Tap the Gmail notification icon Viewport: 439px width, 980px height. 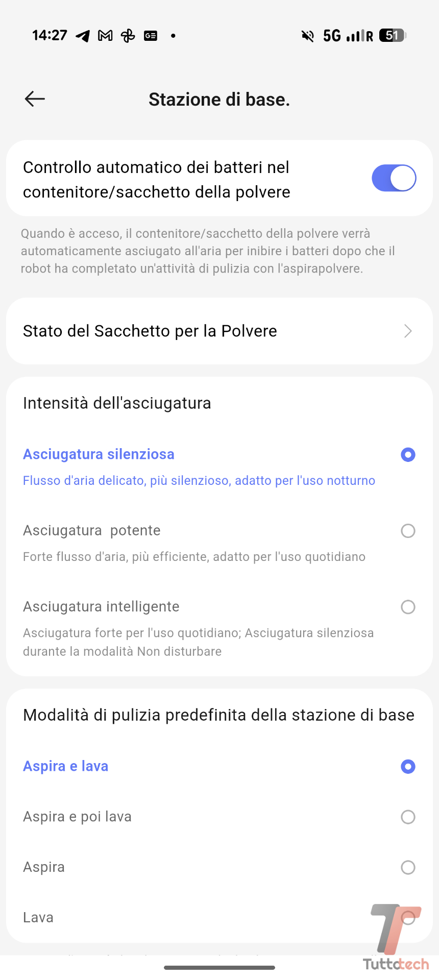click(x=105, y=36)
